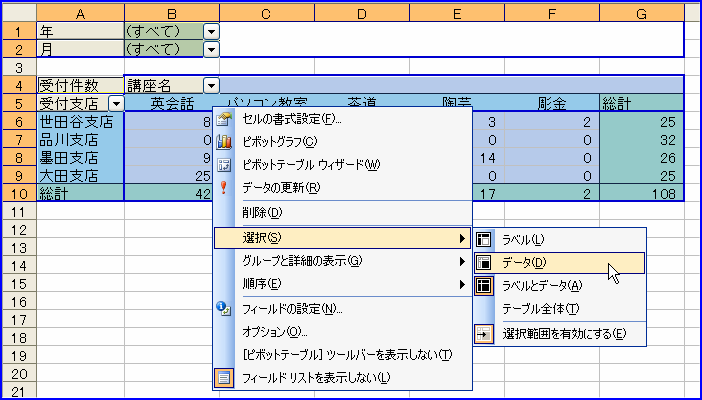Click the 月 label cell A2

coord(81,49)
